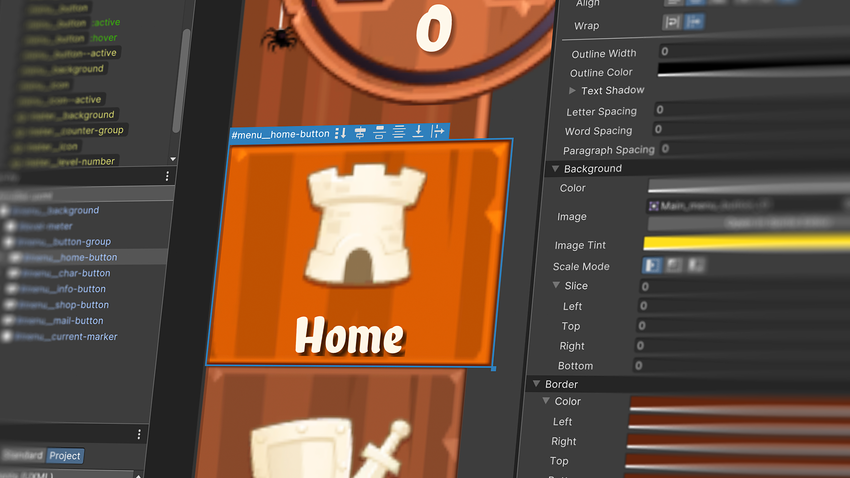Choose the third Scale Mode option
Image resolution: width=850 pixels, height=478 pixels.
pyautogui.click(x=696, y=264)
